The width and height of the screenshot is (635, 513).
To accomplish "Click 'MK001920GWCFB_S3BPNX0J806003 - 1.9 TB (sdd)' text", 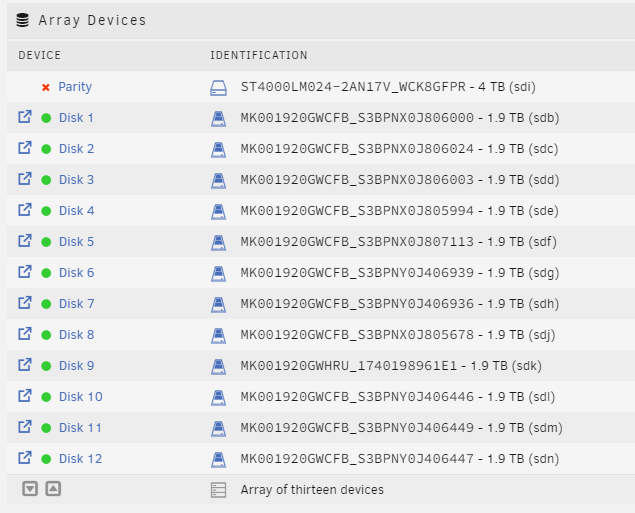I will 400,180.
